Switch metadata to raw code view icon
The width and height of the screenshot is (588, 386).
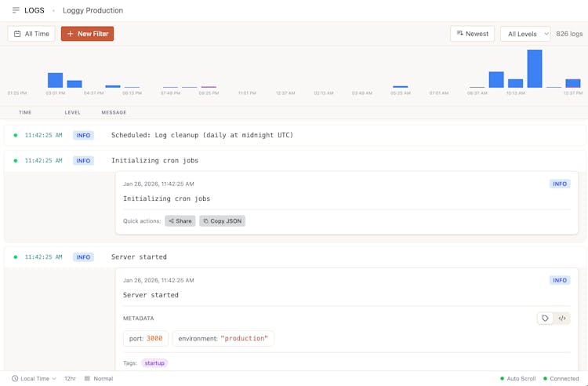point(562,319)
